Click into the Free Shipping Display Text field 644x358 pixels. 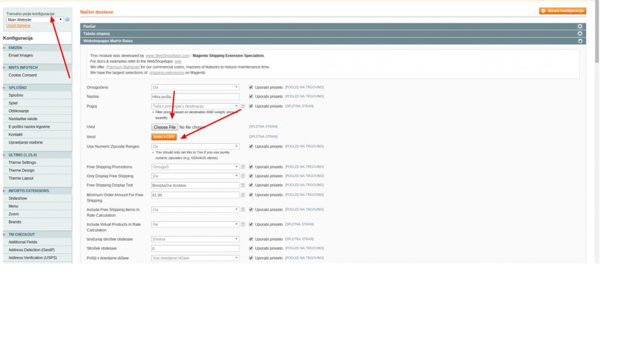pos(195,185)
